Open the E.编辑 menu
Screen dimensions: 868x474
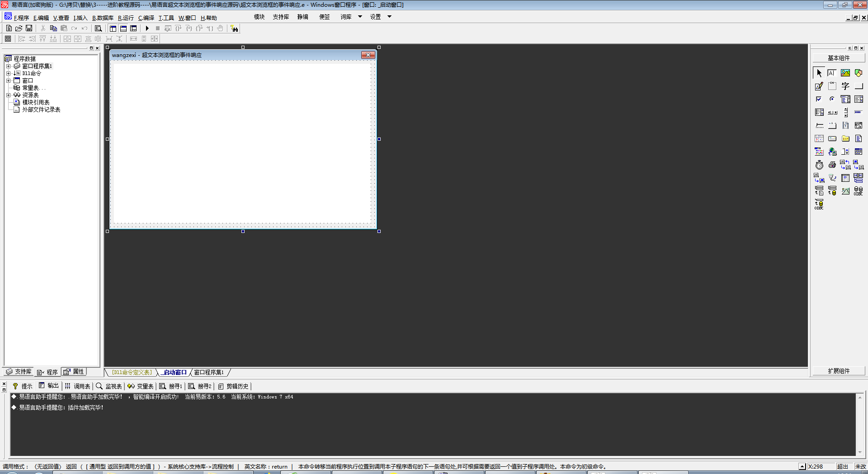tap(41, 18)
